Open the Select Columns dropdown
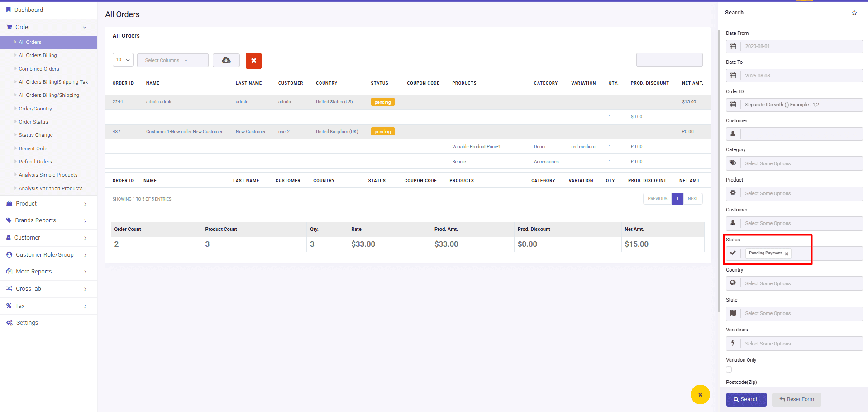Viewport: 868px width, 412px height. coord(172,60)
